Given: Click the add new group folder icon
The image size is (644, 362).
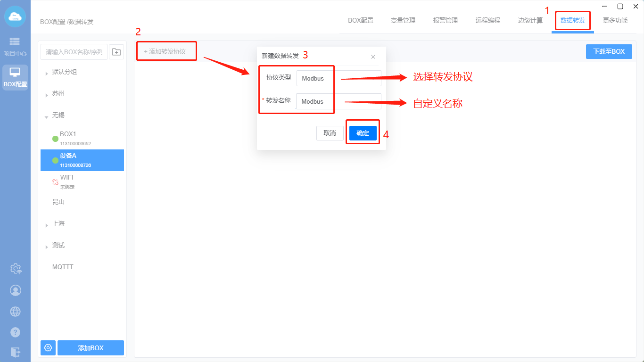Looking at the screenshot, I should 116,52.
